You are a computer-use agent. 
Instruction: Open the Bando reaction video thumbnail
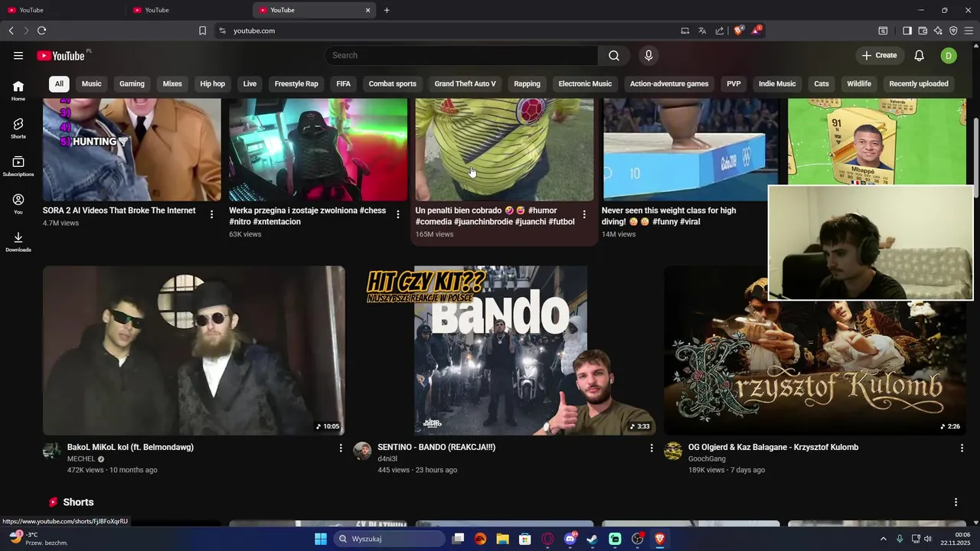505,350
